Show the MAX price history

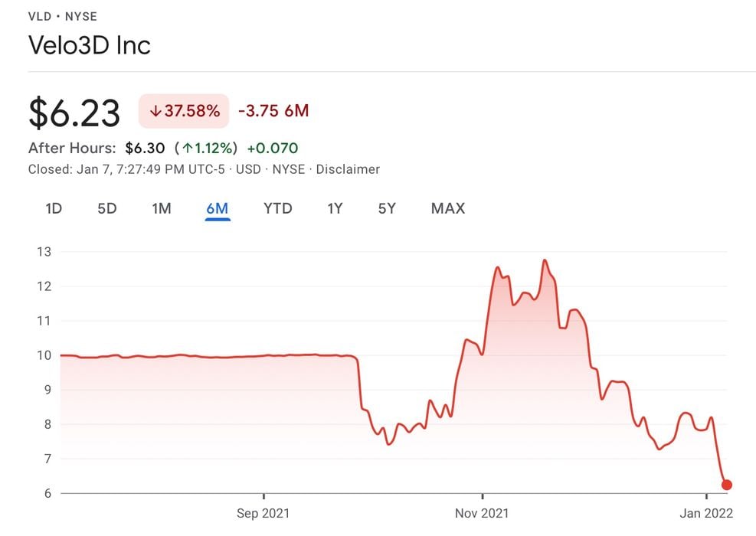click(x=448, y=208)
